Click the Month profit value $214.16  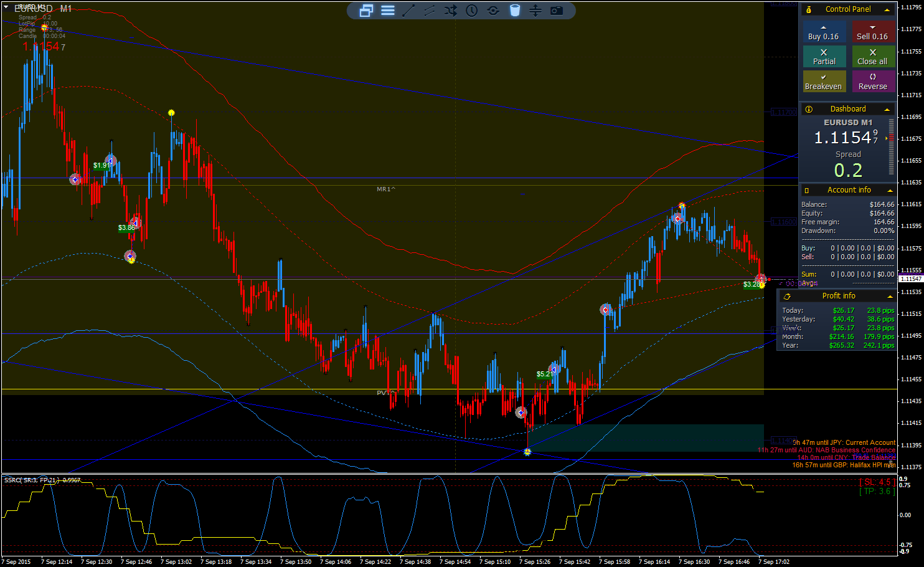[x=842, y=336]
